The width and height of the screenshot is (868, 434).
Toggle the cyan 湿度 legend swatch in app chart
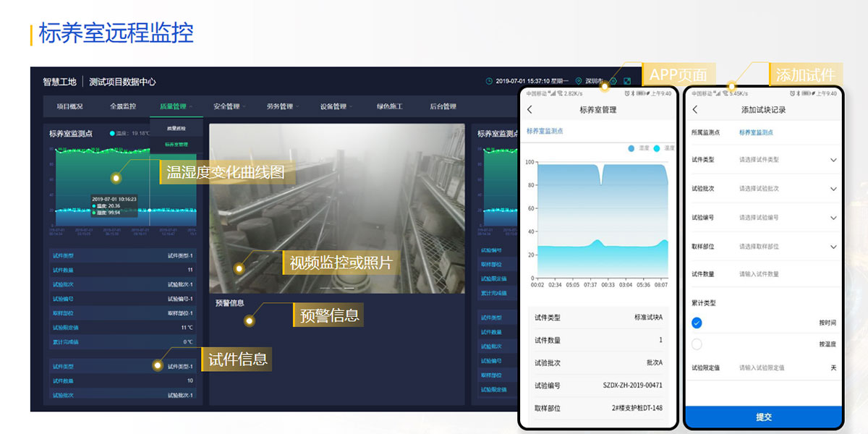click(x=657, y=148)
